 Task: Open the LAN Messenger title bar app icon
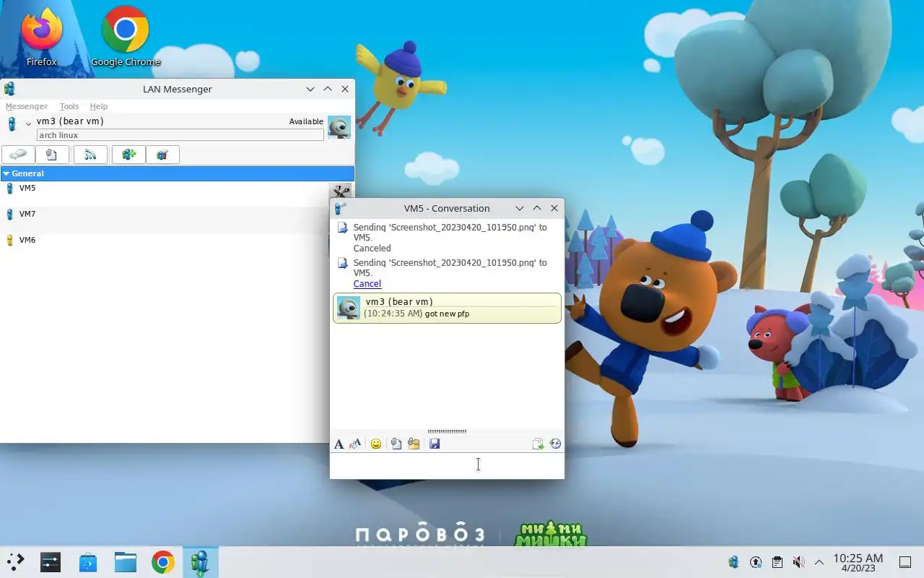point(9,89)
